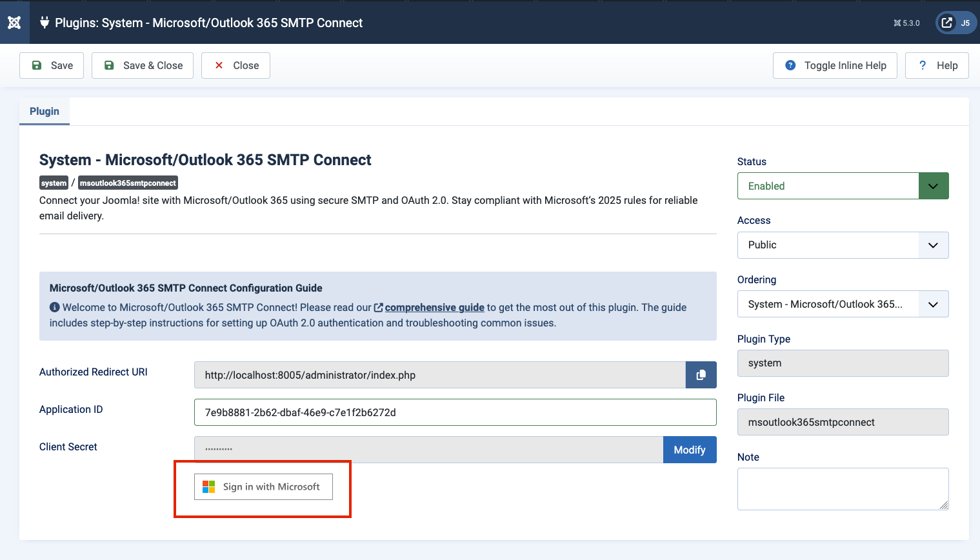
Task: Click Modify for Client Secret
Action: 690,450
